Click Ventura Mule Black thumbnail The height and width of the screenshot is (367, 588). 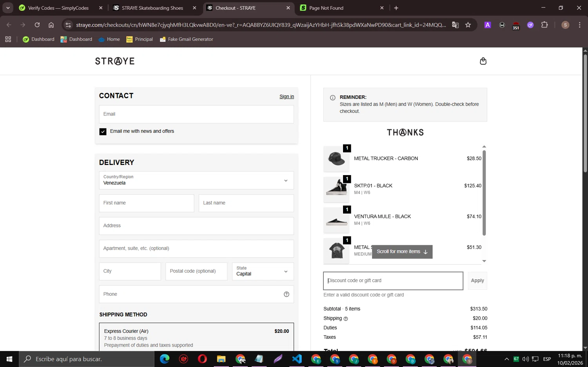point(336,220)
